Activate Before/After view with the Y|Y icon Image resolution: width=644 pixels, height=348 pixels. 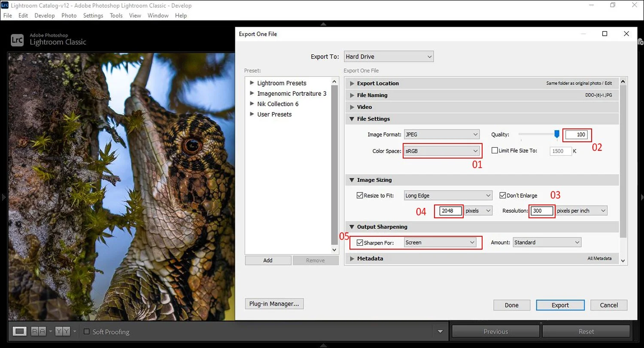[62, 331]
